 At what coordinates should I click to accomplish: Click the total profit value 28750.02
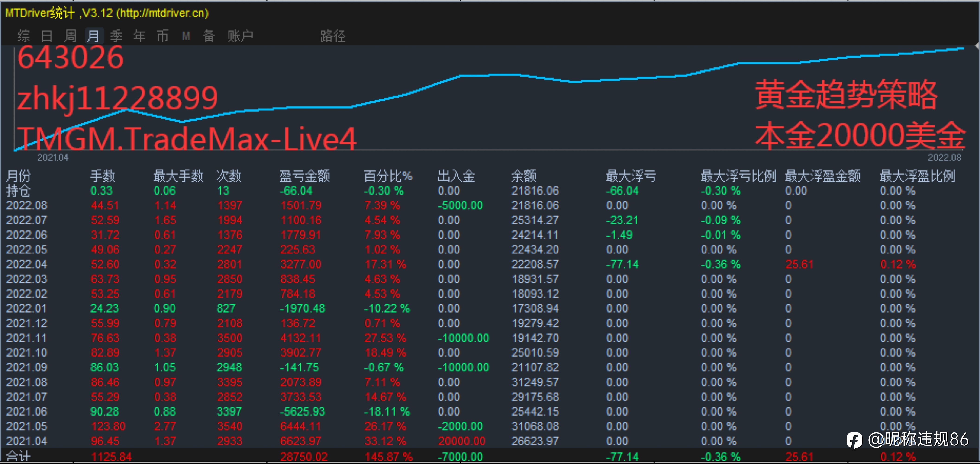(304, 456)
